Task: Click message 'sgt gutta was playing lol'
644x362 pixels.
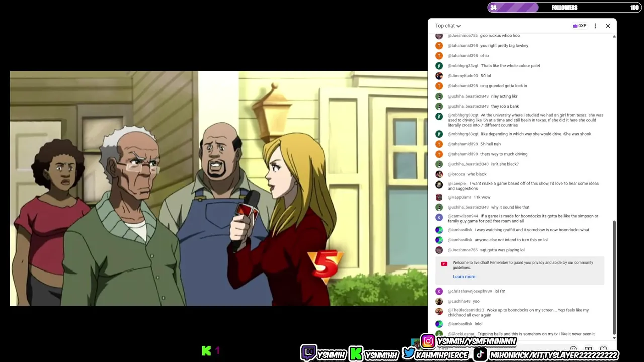Action: pos(502,250)
